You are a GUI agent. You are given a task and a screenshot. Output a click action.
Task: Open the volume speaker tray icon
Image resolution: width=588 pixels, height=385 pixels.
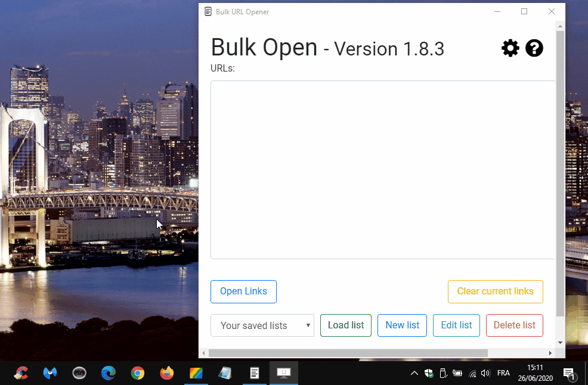[485, 373]
